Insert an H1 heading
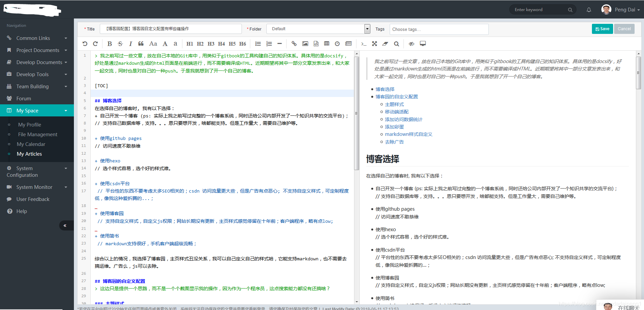This screenshot has width=644, height=310. pyautogui.click(x=190, y=44)
